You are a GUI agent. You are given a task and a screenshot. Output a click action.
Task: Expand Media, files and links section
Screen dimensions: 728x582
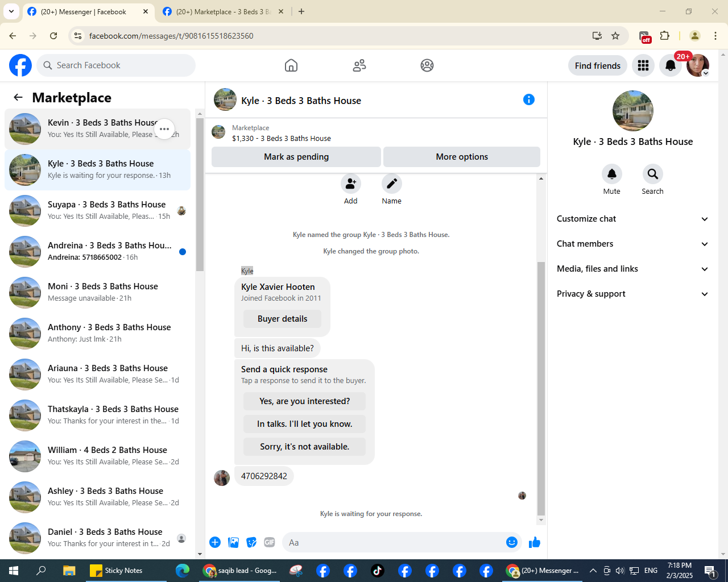click(633, 269)
